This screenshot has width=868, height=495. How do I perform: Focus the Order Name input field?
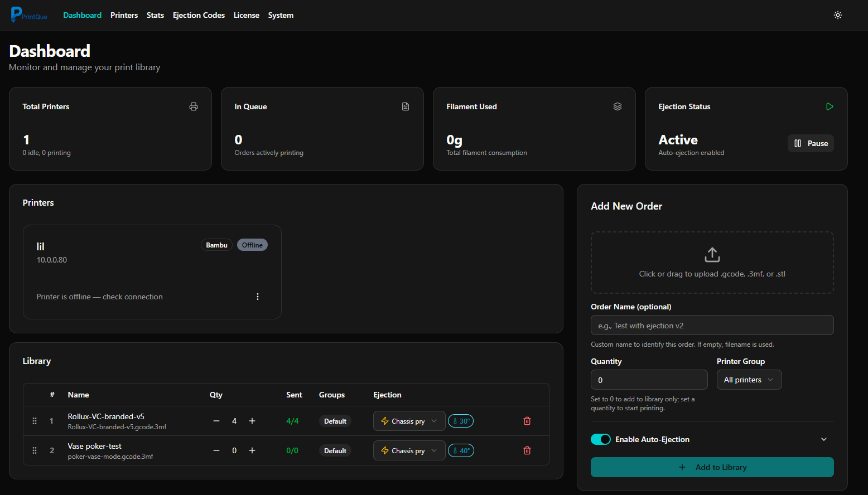click(712, 325)
